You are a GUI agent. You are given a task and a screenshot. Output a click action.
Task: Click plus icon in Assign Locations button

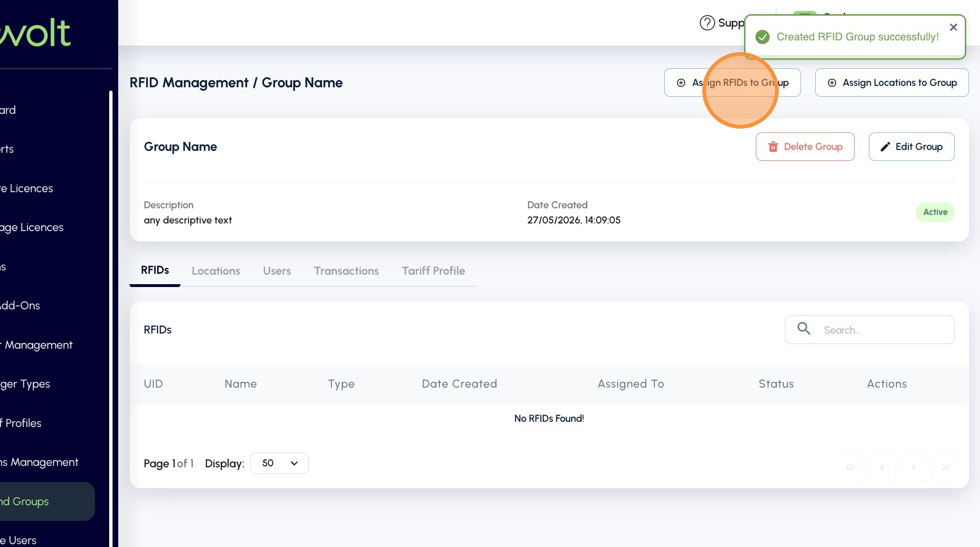[832, 83]
